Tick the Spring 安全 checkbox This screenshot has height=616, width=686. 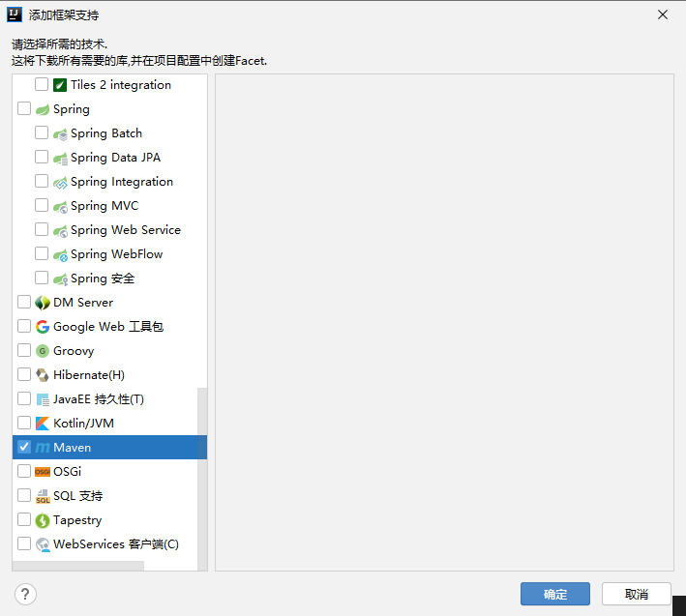tap(42, 278)
